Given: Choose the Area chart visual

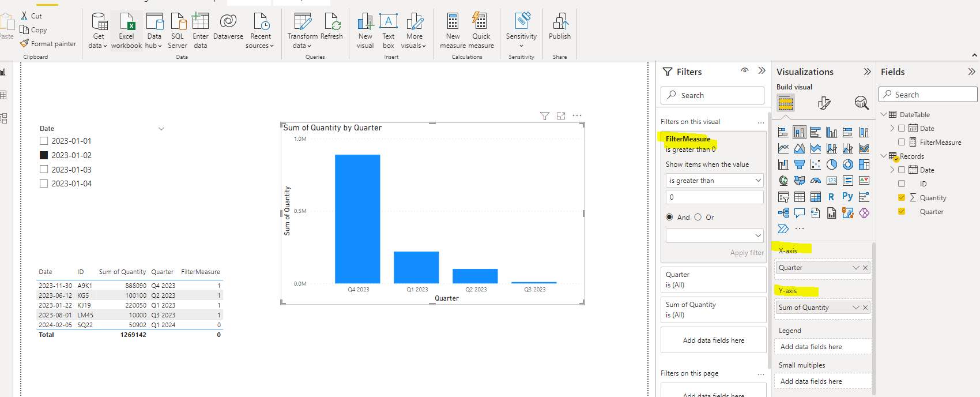Looking at the screenshot, I should point(799,148).
